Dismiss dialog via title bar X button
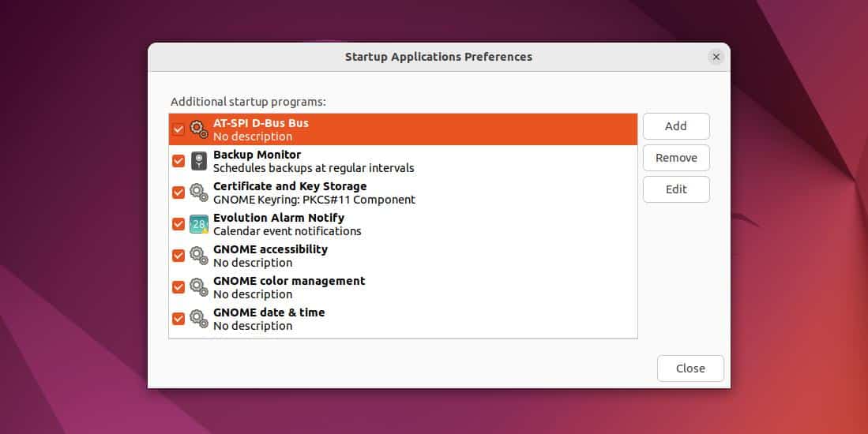The height and width of the screenshot is (434, 868). (716, 57)
